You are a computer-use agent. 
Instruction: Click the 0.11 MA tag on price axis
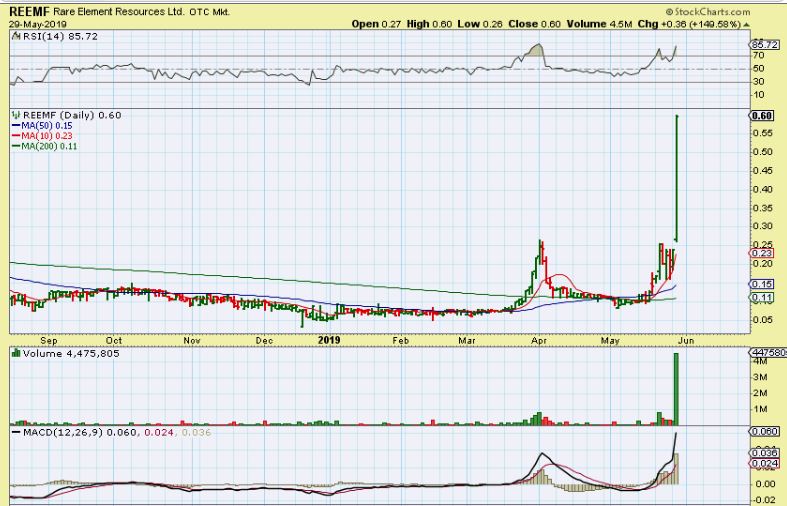click(762, 298)
